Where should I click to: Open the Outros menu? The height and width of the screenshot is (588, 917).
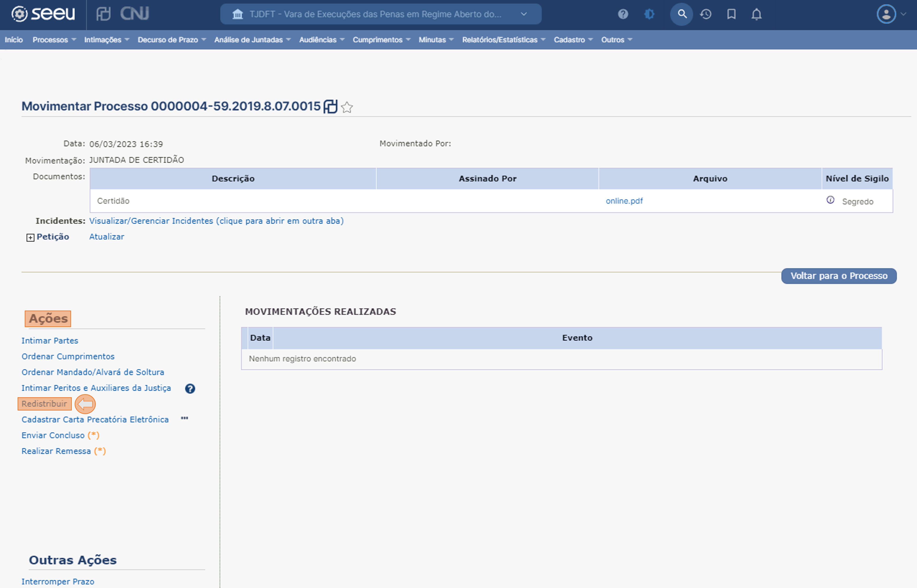pyautogui.click(x=617, y=40)
